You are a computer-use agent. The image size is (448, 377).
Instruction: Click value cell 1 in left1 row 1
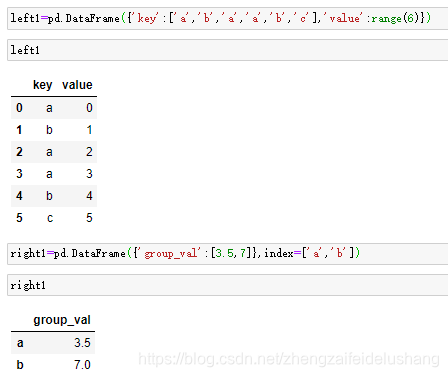click(89, 130)
